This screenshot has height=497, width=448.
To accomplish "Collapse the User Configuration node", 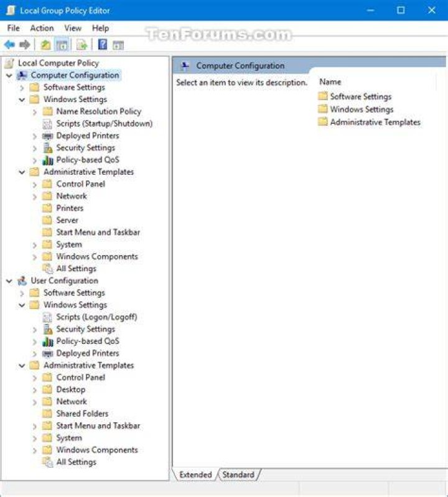I will (x=9, y=281).
